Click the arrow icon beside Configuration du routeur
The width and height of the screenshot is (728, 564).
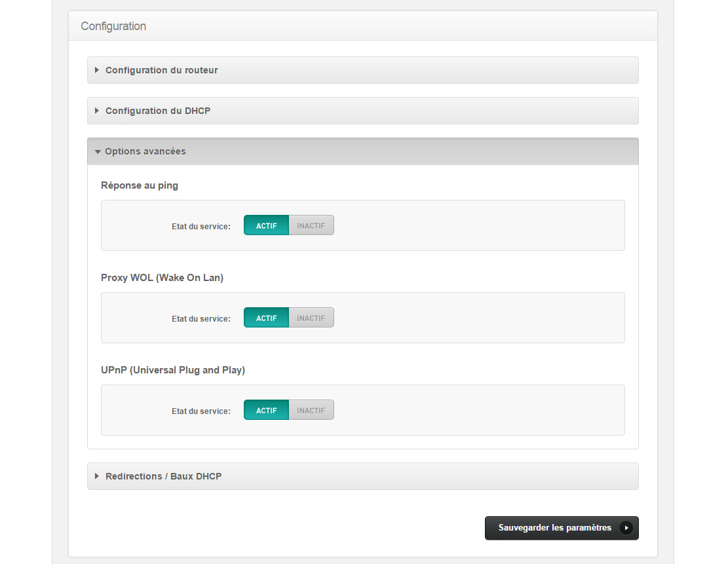point(97,70)
